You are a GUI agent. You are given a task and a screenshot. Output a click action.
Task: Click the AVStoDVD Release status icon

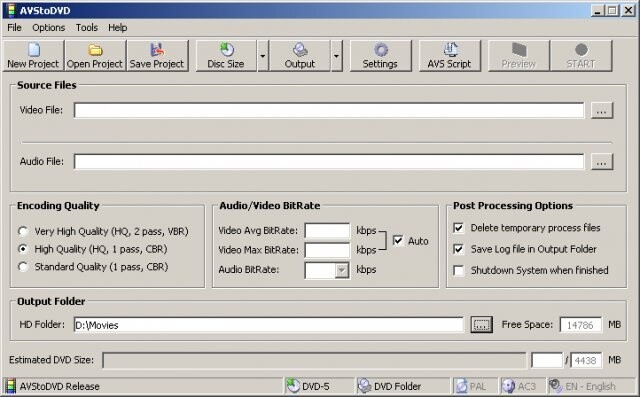10,386
